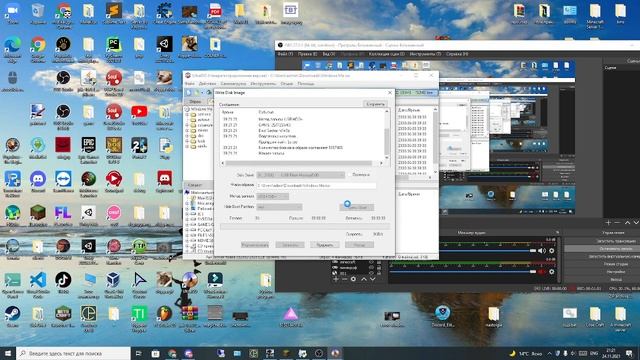Open OBS Scene Collection menu
The height and width of the screenshot is (360, 640).
tap(387, 54)
